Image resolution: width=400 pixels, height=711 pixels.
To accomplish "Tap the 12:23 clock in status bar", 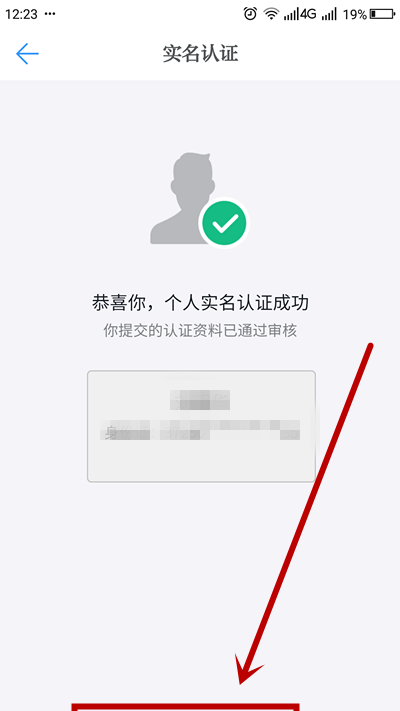I will (x=21, y=14).
